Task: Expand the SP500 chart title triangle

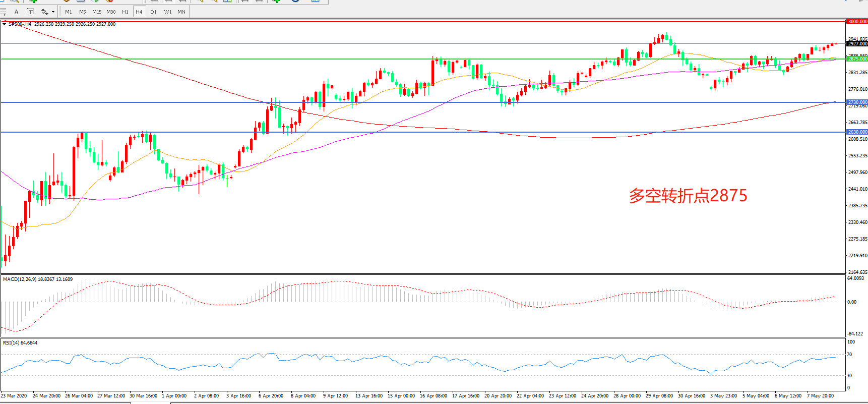Action: coord(5,24)
